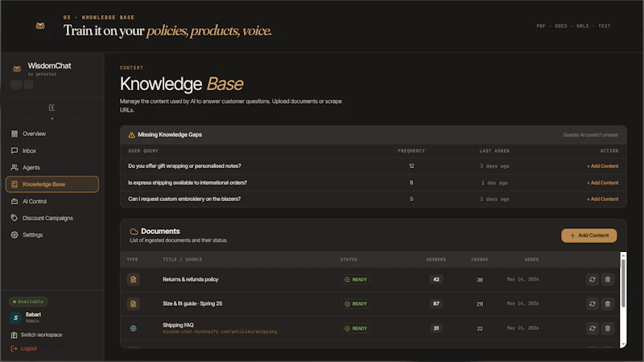Click the Switch workspace building icon
The width and height of the screenshot is (644, 362).
coord(14,335)
